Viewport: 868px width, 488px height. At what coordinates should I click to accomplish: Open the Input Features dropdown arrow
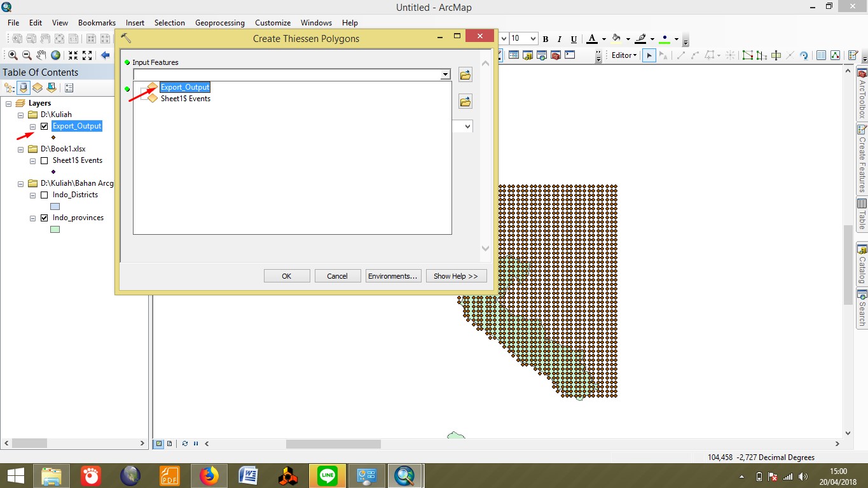click(445, 74)
